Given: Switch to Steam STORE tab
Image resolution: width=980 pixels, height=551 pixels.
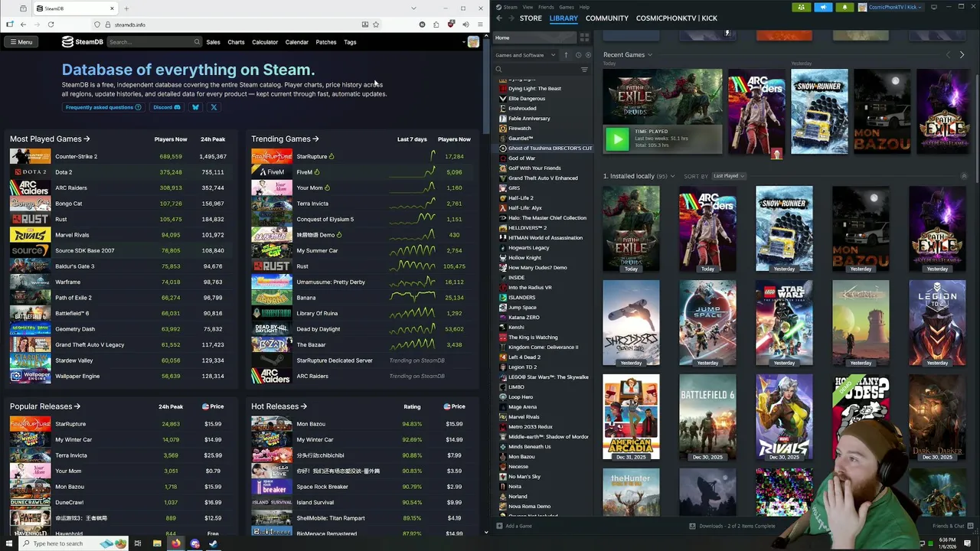Looking at the screenshot, I should (531, 18).
